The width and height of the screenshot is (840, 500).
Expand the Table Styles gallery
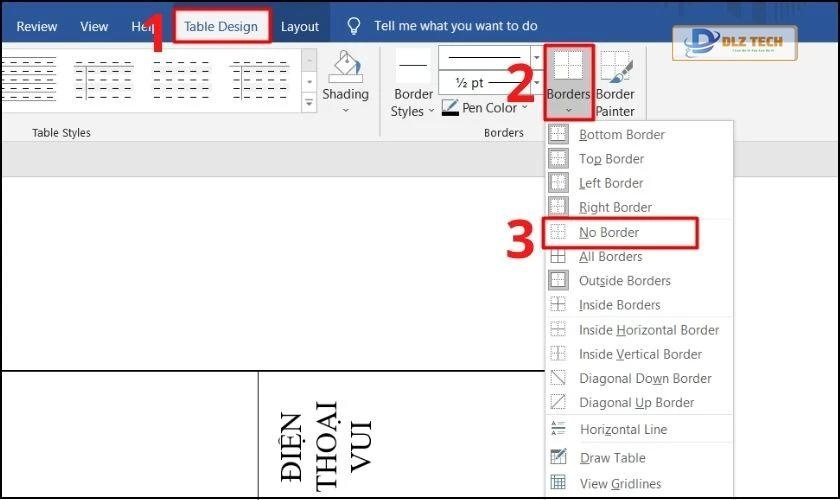(x=309, y=102)
